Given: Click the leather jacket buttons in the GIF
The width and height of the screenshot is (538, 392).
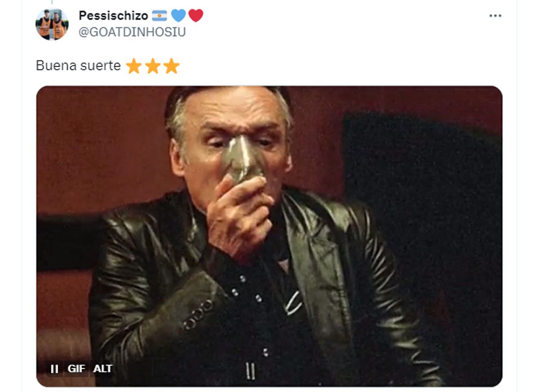Looking at the screenshot, I should click(x=197, y=316).
